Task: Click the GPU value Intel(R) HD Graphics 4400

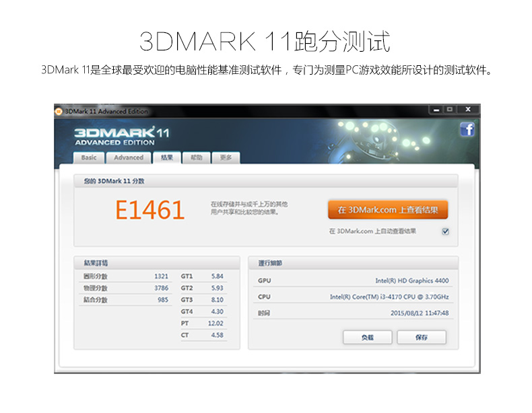Action: [x=412, y=280]
